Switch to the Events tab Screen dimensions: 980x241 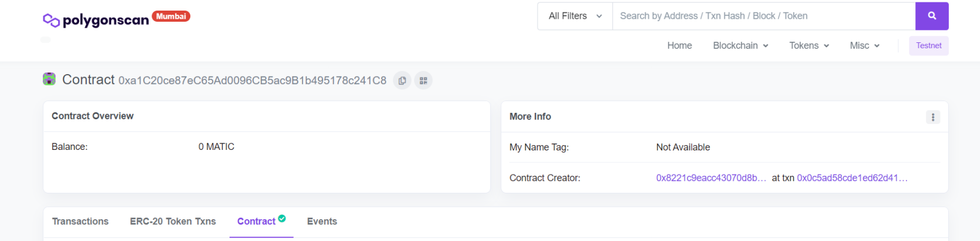point(322,222)
